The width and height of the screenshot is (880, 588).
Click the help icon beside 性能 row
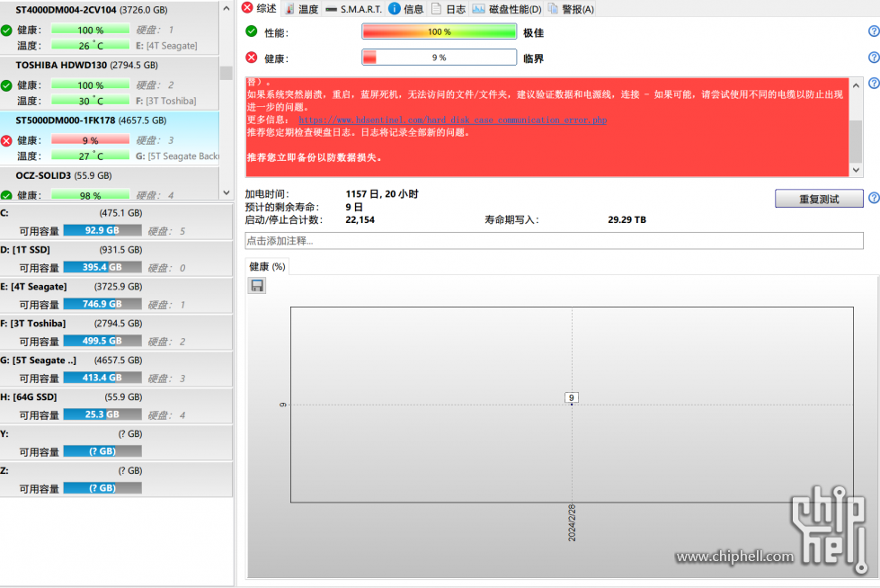coord(874,31)
